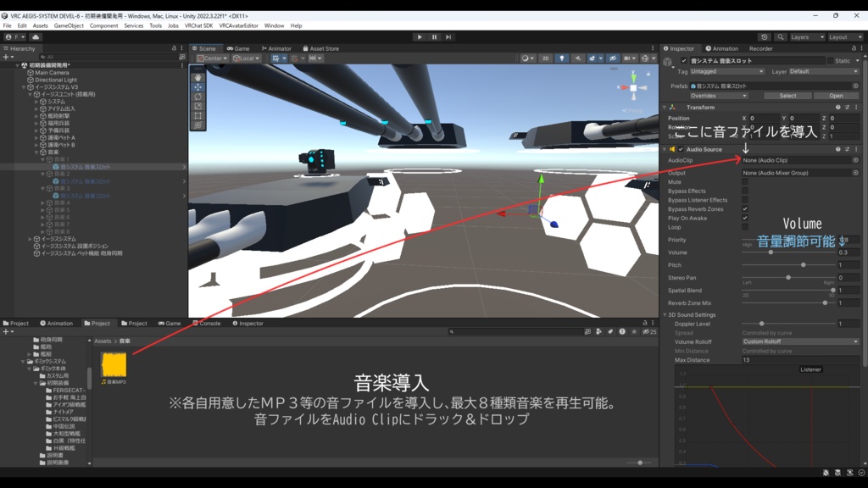This screenshot has width=868, height=488.
Task: Enable the Mute checkbox on Audio Source
Action: pyautogui.click(x=744, y=182)
